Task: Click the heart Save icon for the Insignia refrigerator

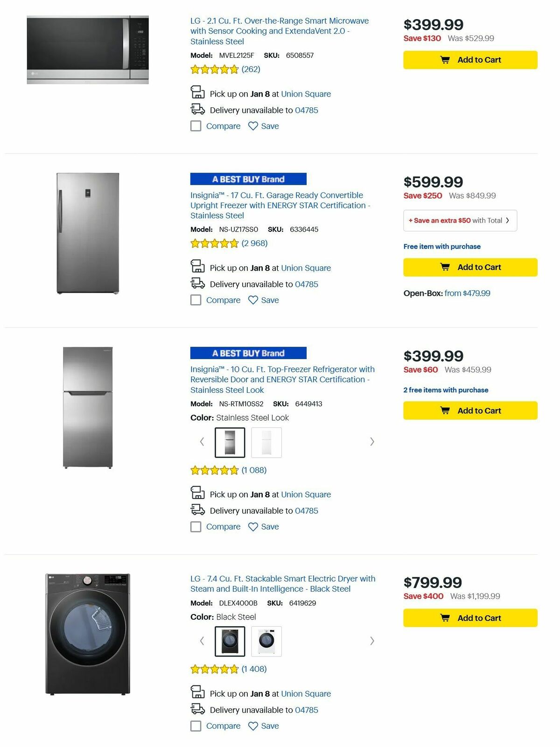Action: pyautogui.click(x=252, y=527)
